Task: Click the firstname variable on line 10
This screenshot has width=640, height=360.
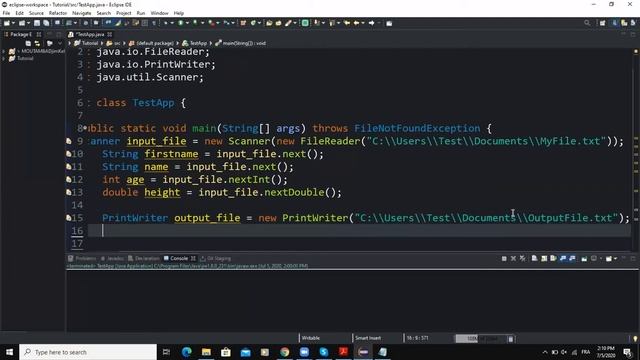Action: pos(171,154)
